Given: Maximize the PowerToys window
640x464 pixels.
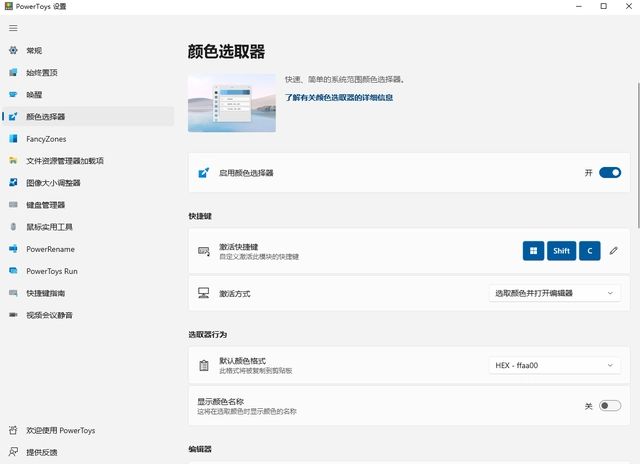Looking at the screenshot, I should click(603, 6).
